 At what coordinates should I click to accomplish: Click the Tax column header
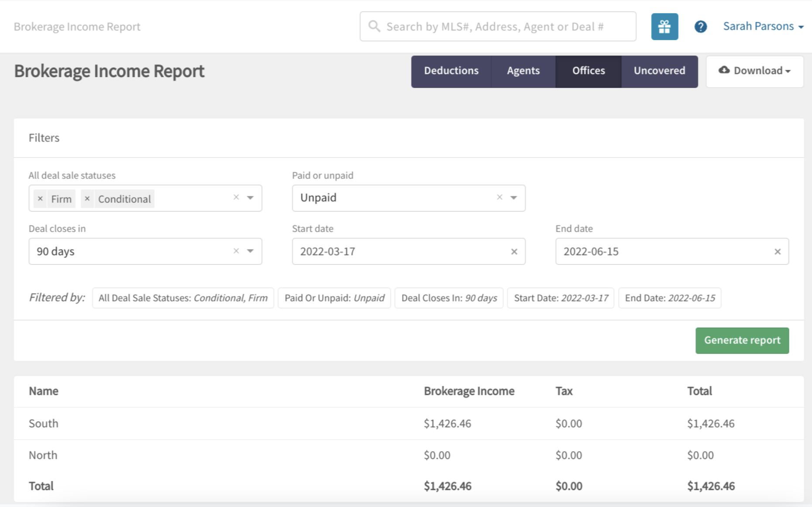(x=564, y=391)
